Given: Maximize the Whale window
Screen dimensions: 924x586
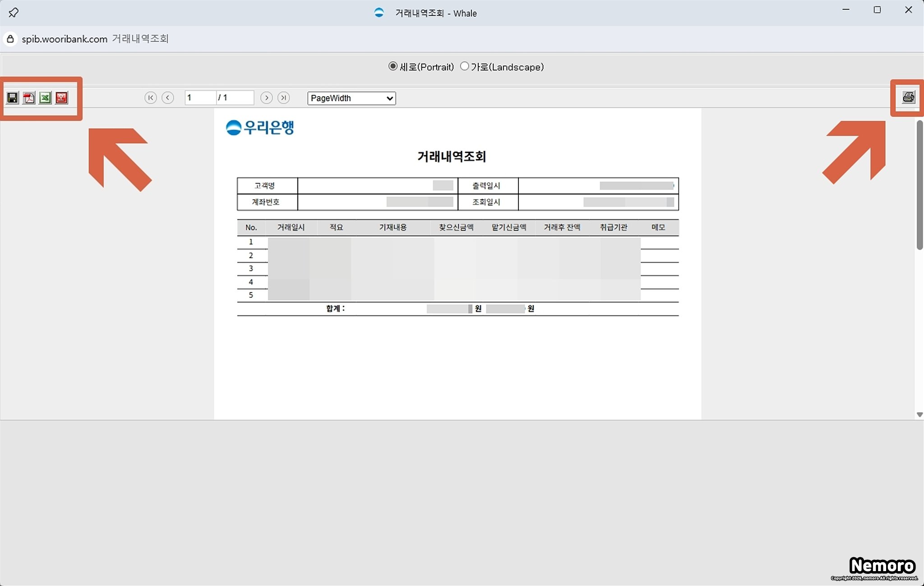Looking at the screenshot, I should coord(877,10).
